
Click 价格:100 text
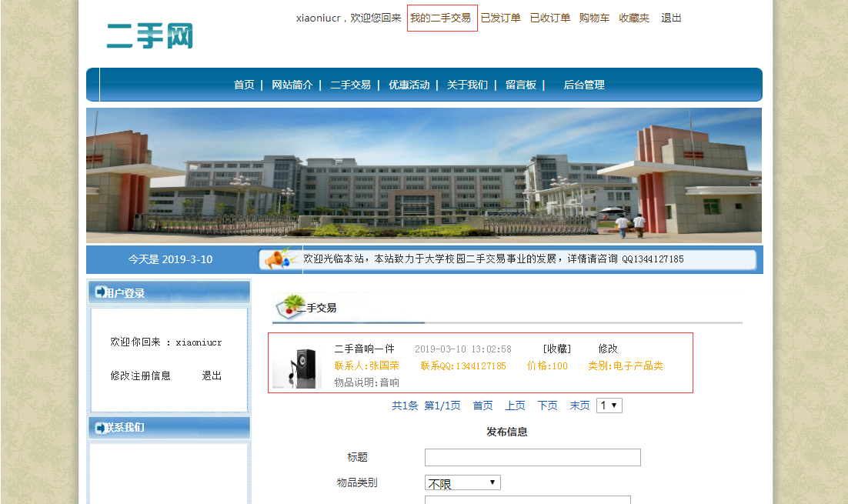click(x=547, y=366)
